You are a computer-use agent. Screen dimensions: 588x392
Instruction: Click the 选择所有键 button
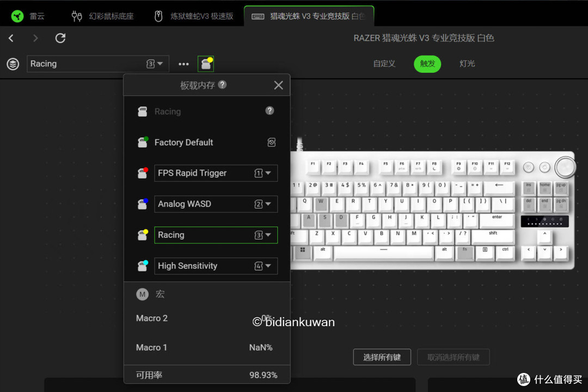[382, 357]
